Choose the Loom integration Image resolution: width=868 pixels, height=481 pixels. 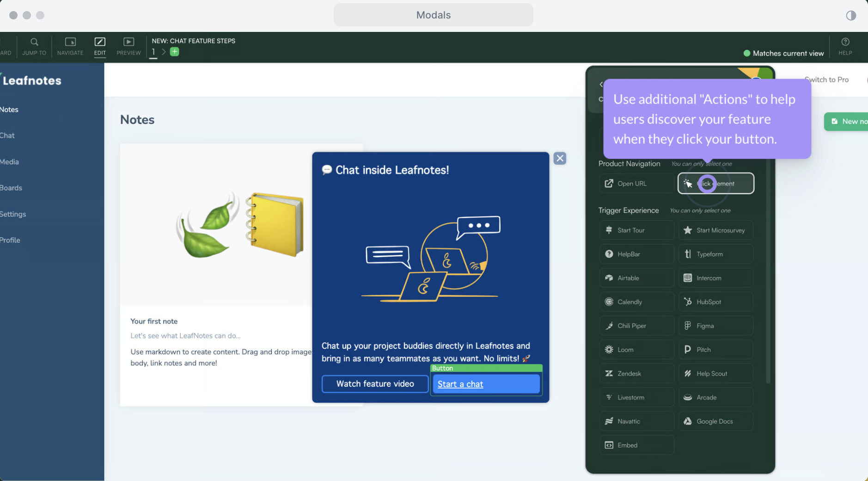636,350
